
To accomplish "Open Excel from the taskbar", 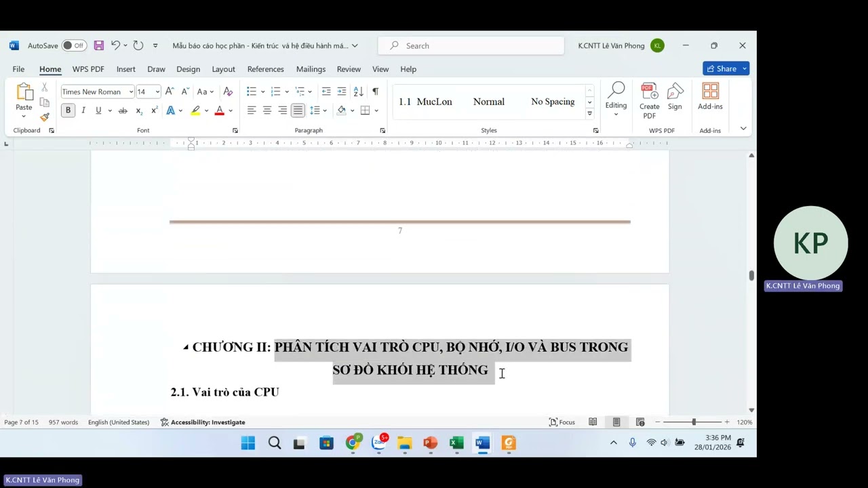I will tap(456, 443).
